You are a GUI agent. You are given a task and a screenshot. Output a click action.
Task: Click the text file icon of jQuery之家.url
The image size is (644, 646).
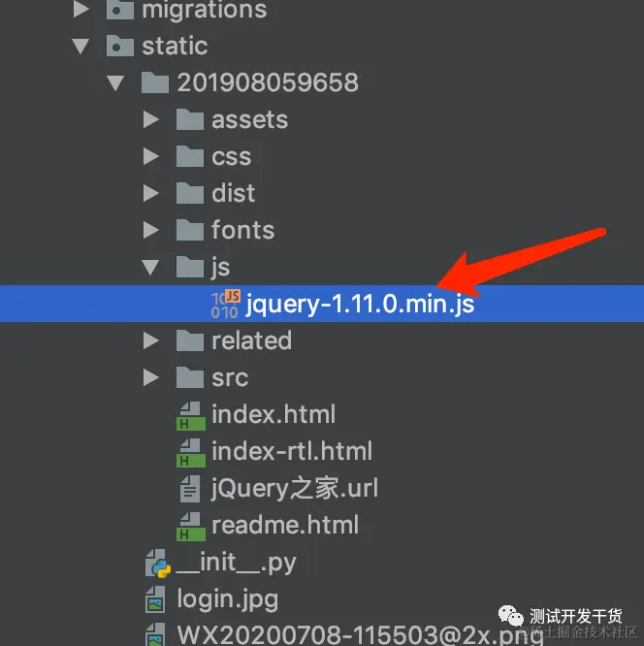click(190, 489)
